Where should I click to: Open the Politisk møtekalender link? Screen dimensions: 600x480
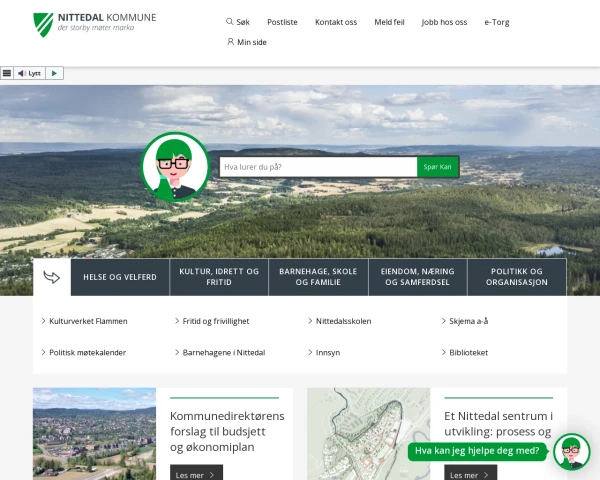coord(87,353)
